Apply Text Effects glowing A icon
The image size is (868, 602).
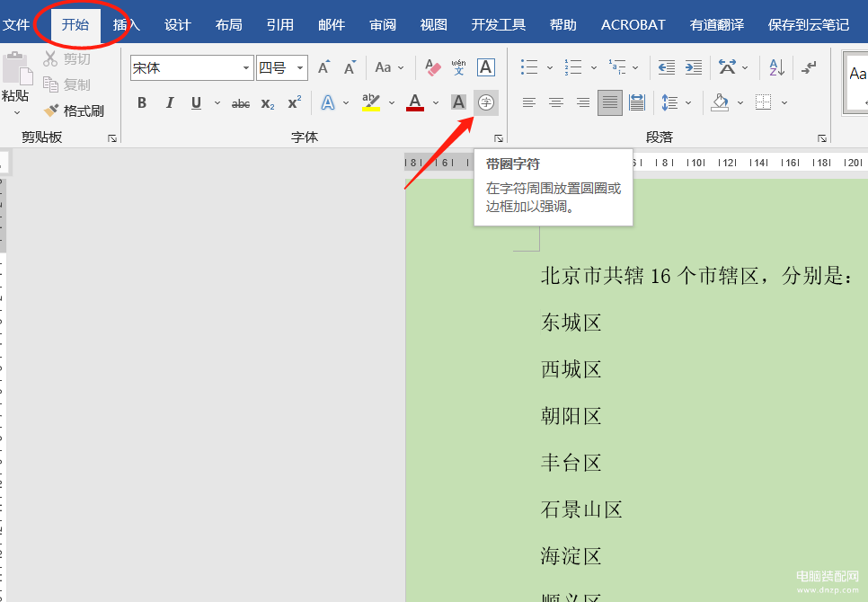[x=328, y=103]
